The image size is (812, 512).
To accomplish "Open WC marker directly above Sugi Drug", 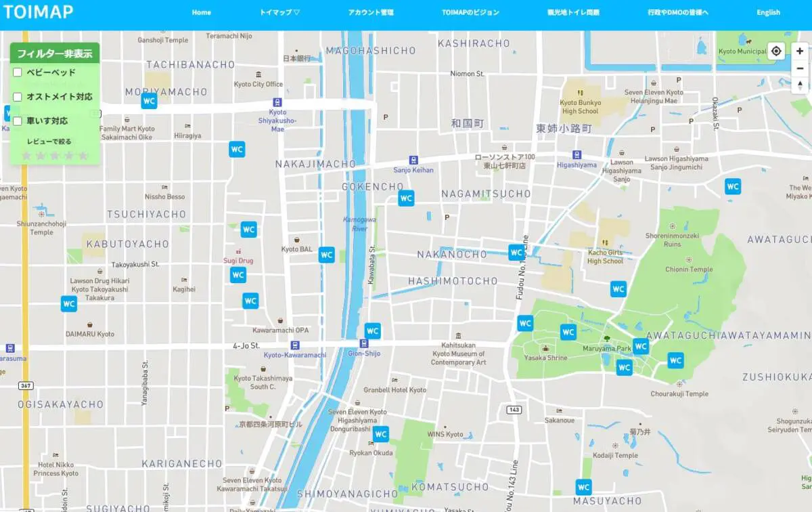I will pyautogui.click(x=249, y=230).
